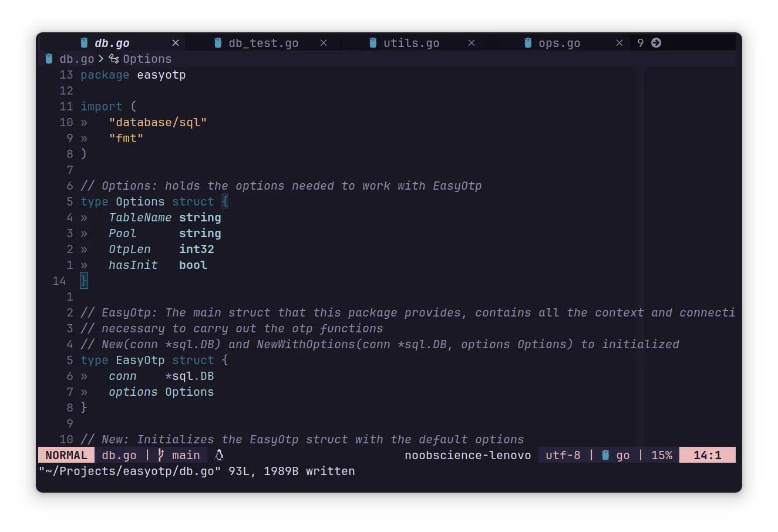
Task: Open the ops.go tab
Action: click(558, 42)
